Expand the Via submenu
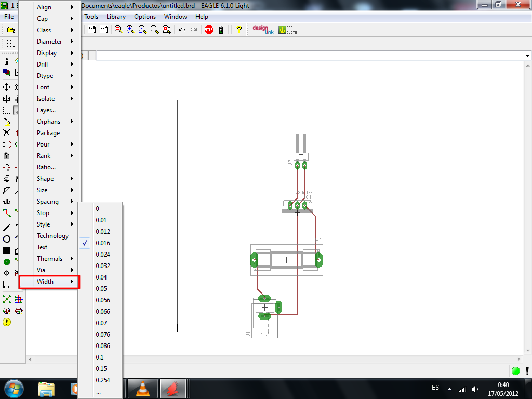This screenshot has width=532, height=399. pyautogui.click(x=50, y=270)
